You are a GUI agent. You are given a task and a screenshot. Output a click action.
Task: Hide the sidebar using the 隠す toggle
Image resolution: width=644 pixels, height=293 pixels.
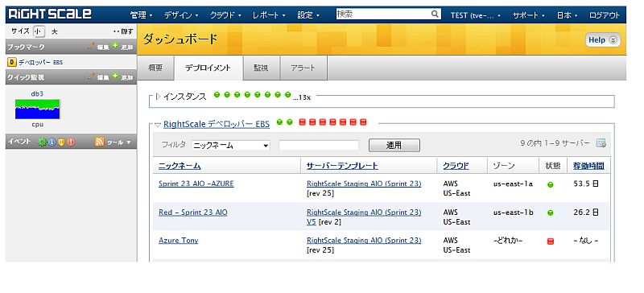coord(123,31)
